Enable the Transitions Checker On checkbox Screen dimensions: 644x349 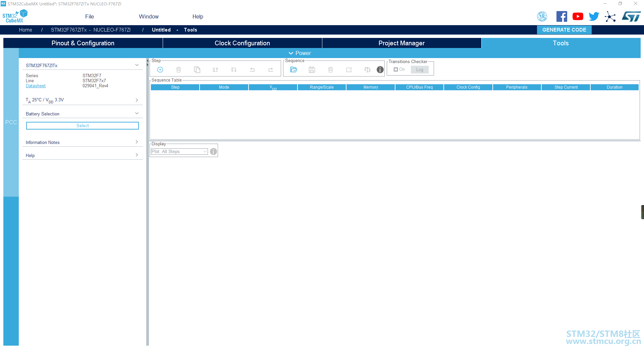pyautogui.click(x=396, y=69)
